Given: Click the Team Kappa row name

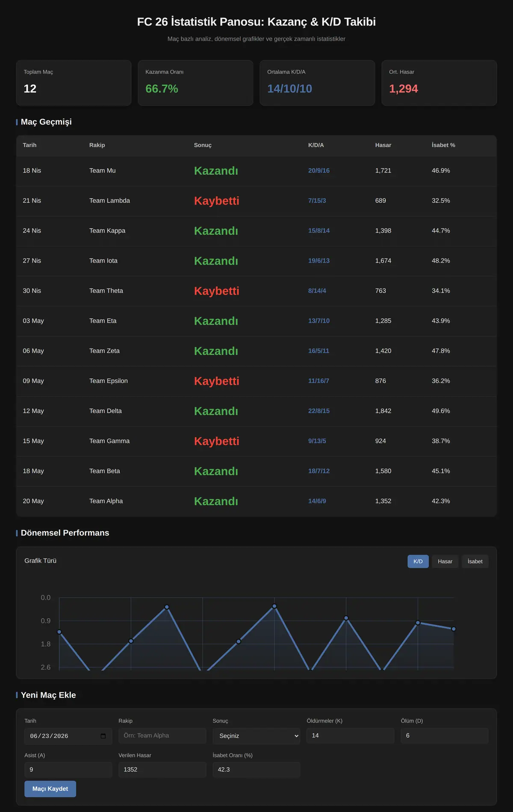Looking at the screenshot, I should pos(107,231).
